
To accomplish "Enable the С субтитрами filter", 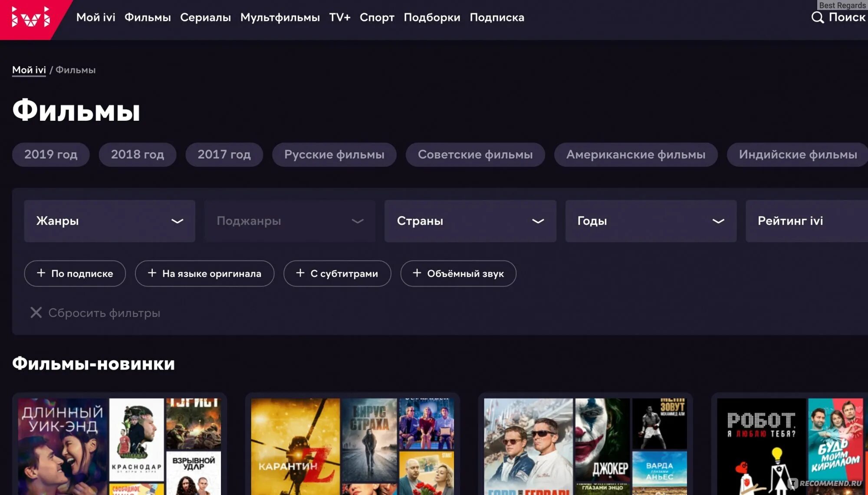I will pyautogui.click(x=337, y=274).
